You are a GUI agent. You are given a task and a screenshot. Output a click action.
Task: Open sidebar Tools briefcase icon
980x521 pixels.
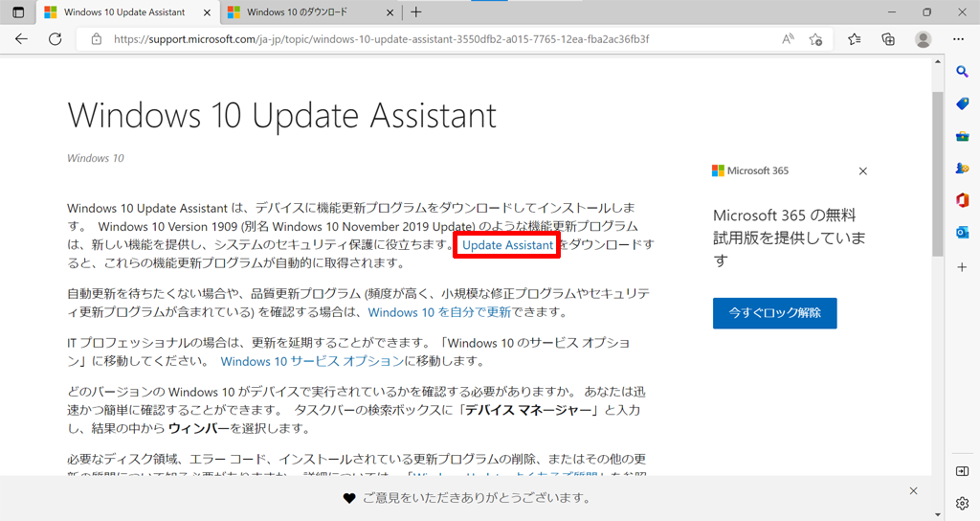[x=963, y=136]
